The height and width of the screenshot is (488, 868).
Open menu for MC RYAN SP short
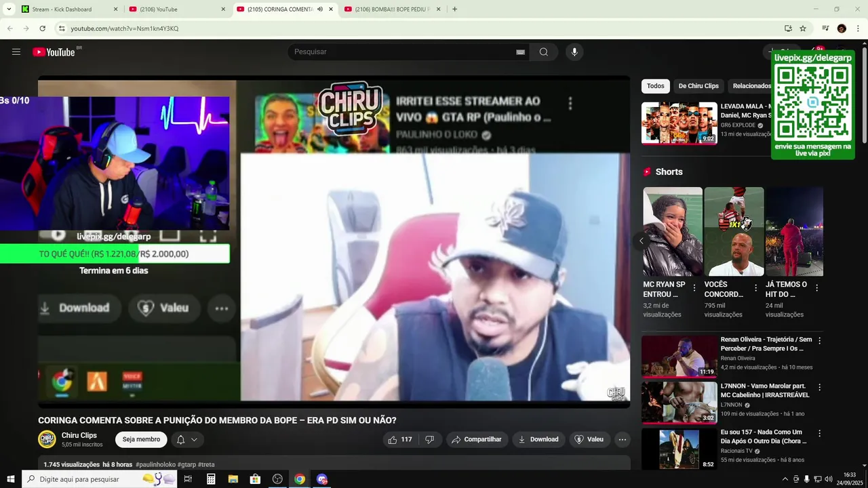694,288
